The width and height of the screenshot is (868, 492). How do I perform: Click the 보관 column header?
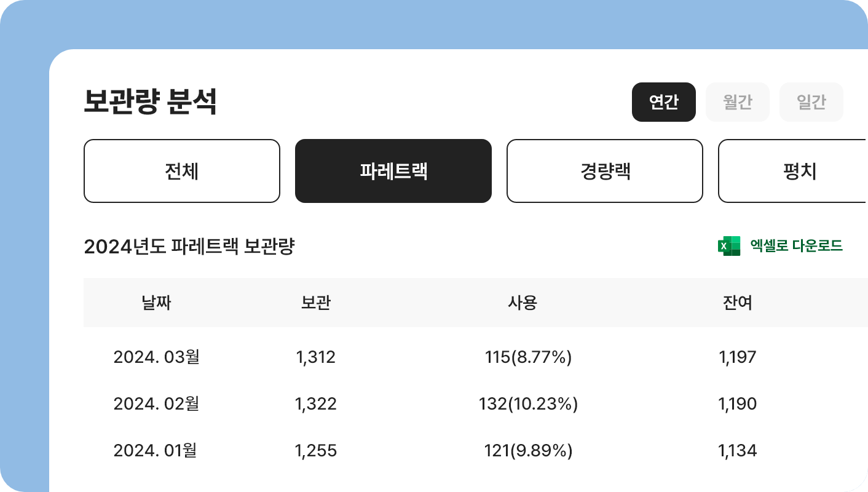(316, 303)
